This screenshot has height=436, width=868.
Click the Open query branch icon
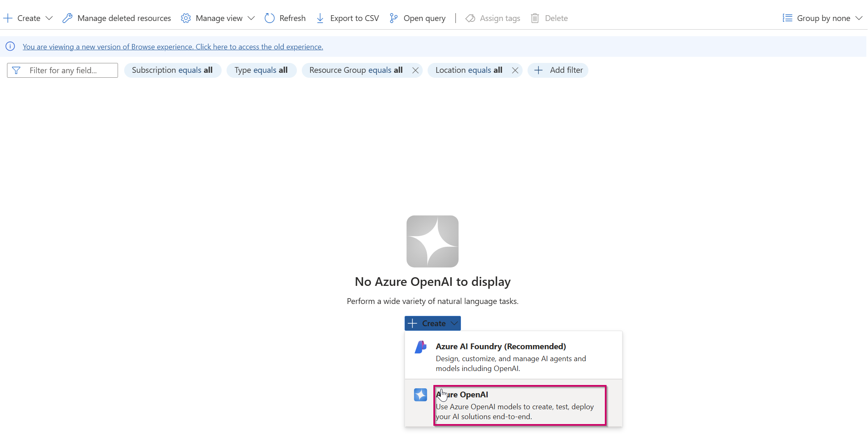(393, 18)
